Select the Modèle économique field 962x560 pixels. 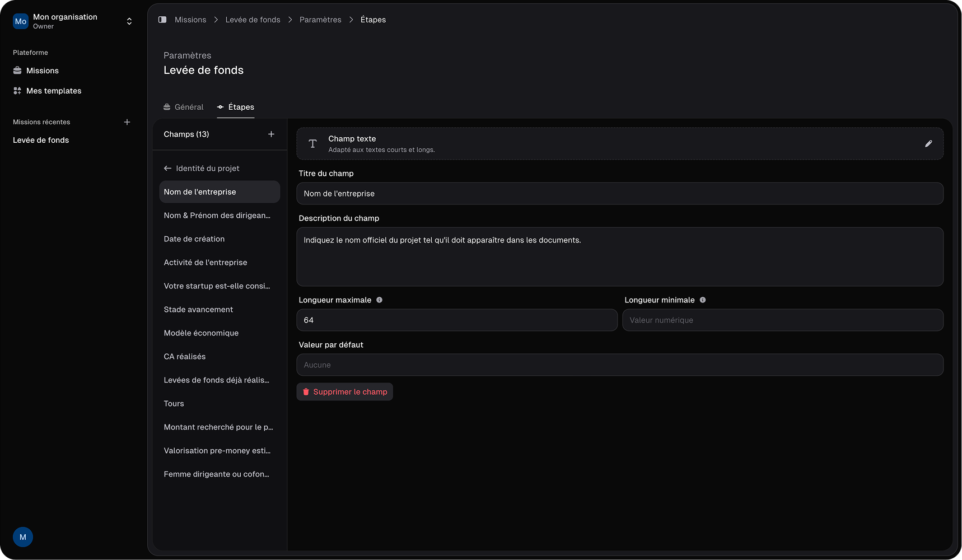201,333
